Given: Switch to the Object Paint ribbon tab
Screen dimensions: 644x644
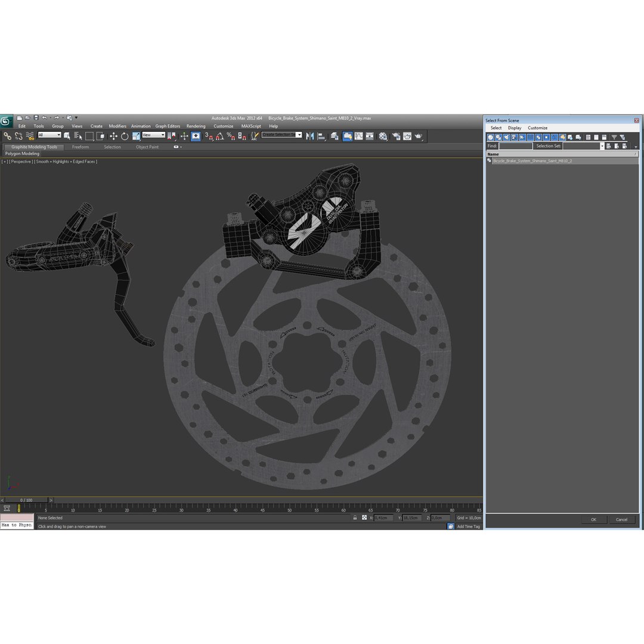Looking at the screenshot, I should tap(147, 147).
